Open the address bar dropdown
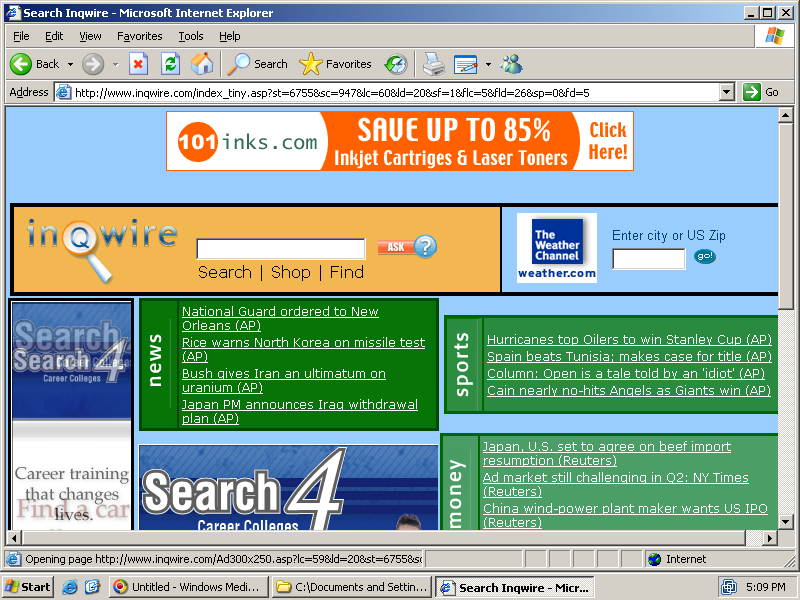This screenshot has height=600, width=800. 727,92
